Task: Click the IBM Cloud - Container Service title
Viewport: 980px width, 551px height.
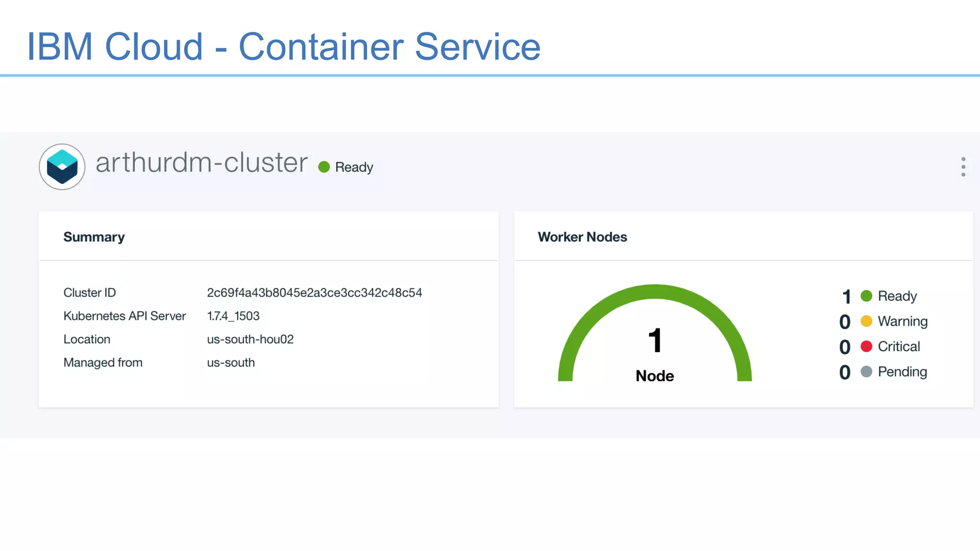Action: pyautogui.click(x=284, y=46)
